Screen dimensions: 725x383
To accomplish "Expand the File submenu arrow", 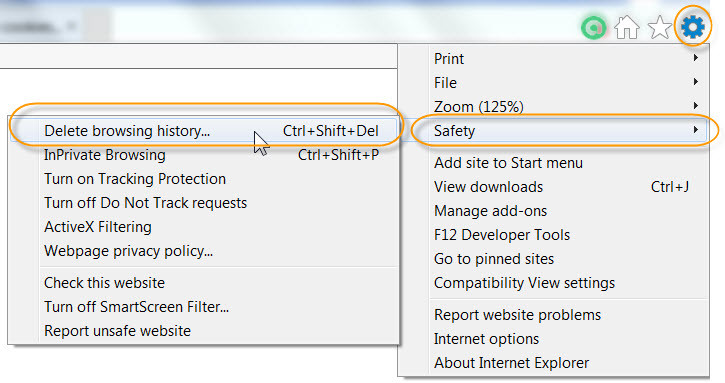I will click(695, 82).
